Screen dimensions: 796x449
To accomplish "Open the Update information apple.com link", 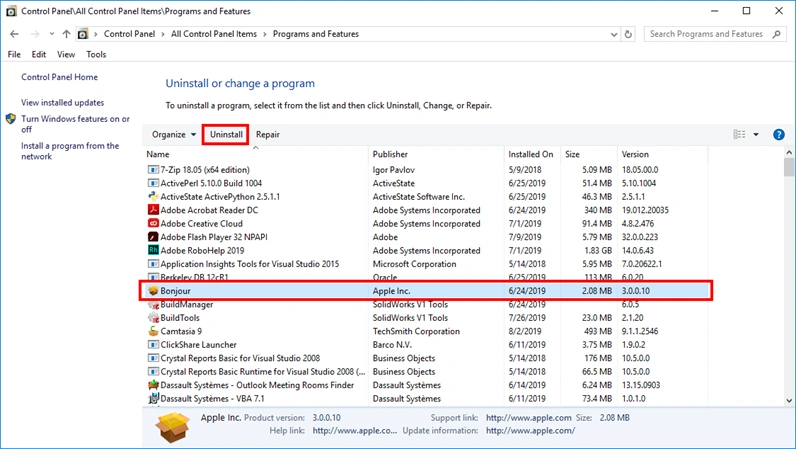I will [x=530, y=431].
